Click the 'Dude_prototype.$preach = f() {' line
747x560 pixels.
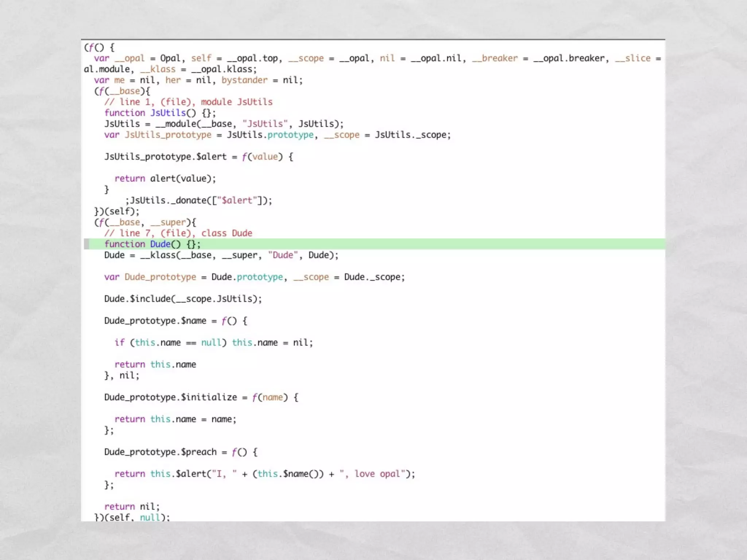181,452
